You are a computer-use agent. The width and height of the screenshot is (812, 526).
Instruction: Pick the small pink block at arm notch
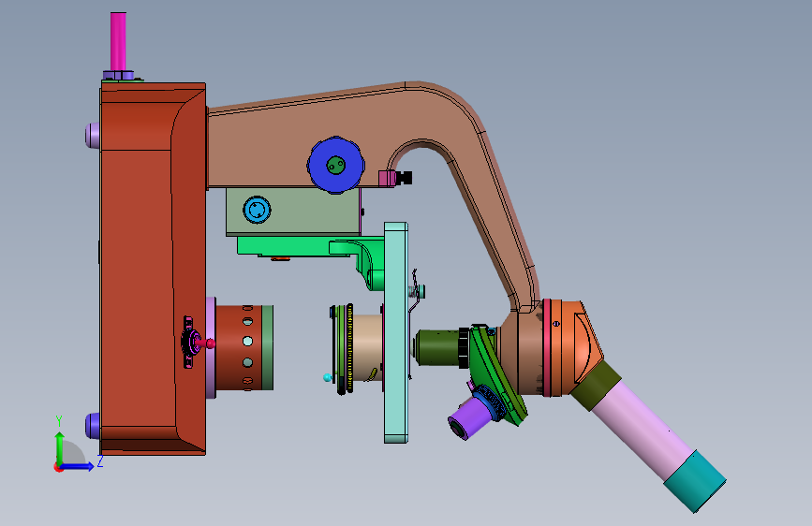point(388,178)
